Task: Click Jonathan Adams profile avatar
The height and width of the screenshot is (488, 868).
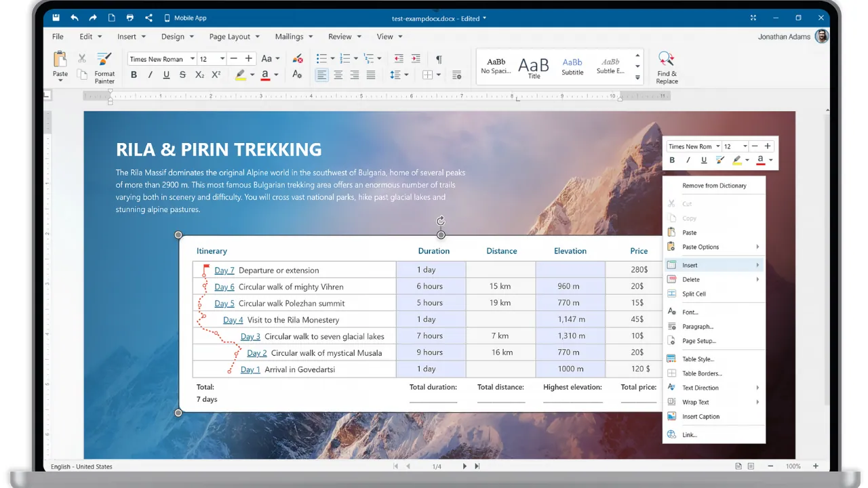Action: pos(822,37)
